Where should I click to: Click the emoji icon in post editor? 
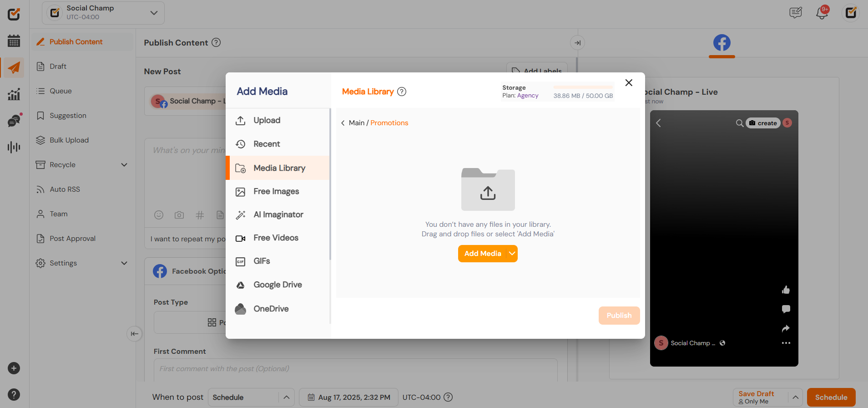click(159, 215)
